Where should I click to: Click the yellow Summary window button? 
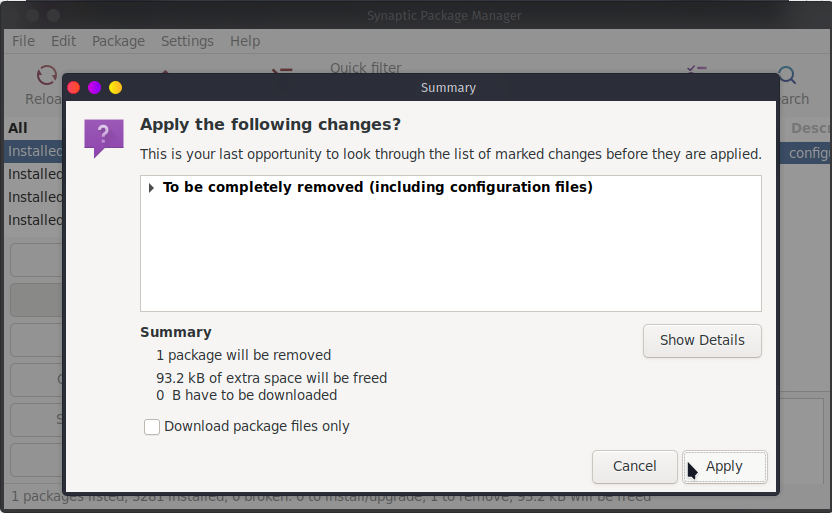(115, 88)
